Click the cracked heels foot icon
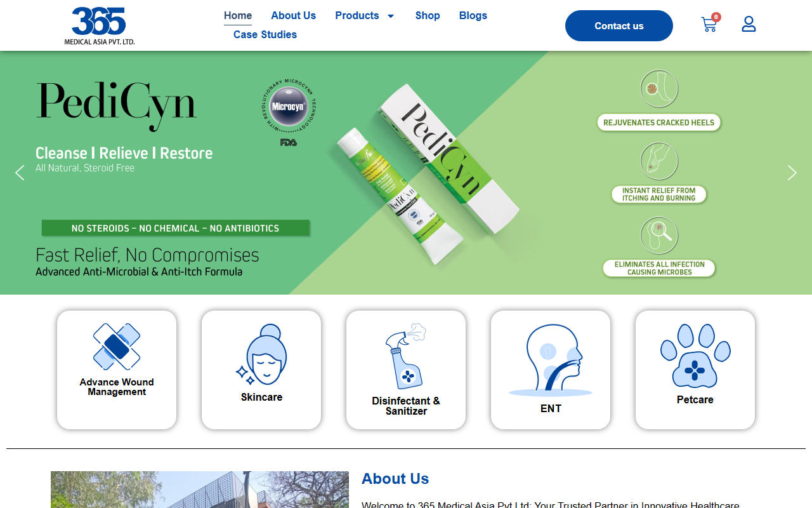 tap(659, 89)
